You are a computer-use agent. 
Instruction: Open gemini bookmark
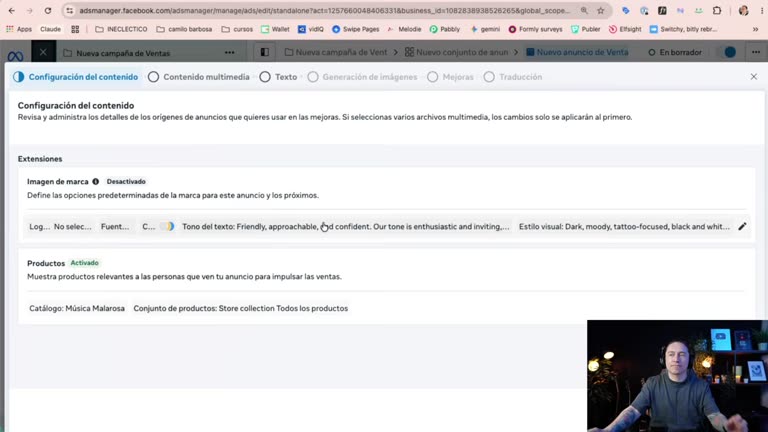pos(485,29)
